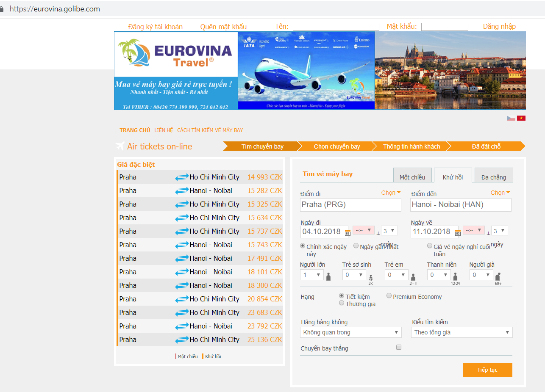
Task: Click the Vietnamese flag language icon
Action: [x=521, y=118]
